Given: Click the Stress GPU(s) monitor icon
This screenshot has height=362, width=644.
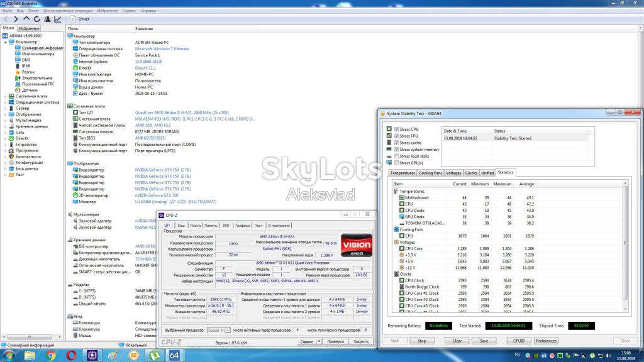Looking at the screenshot, I should coord(389,163).
